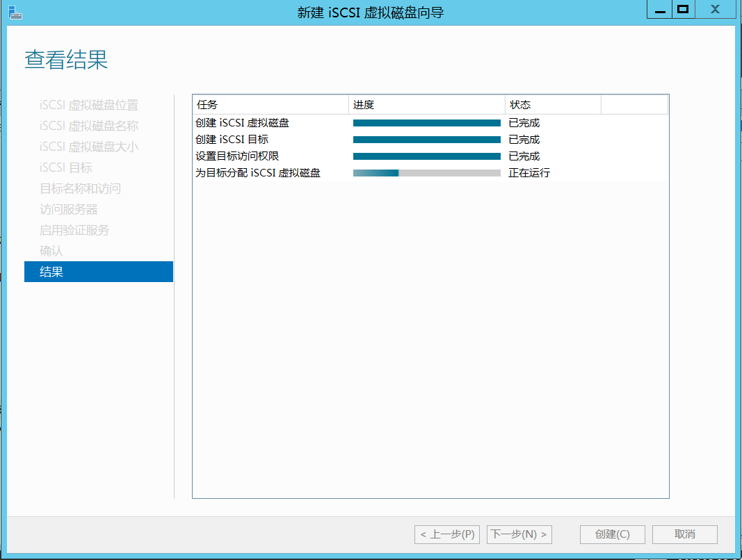Click the window title 新建 iSCSI 虚拟磁盘向导

[x=371, y=13]
